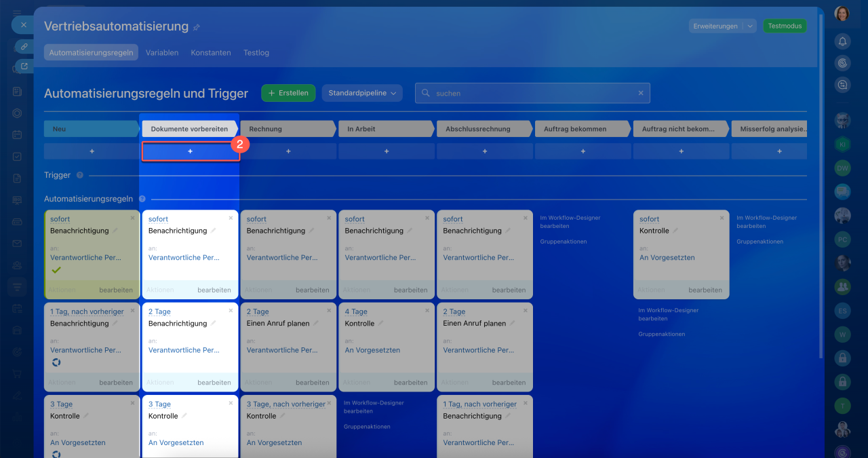The image size is (868, 458).
Task: Select the Auftrag bekommen stage header
Action: click(x=583, y=129)
